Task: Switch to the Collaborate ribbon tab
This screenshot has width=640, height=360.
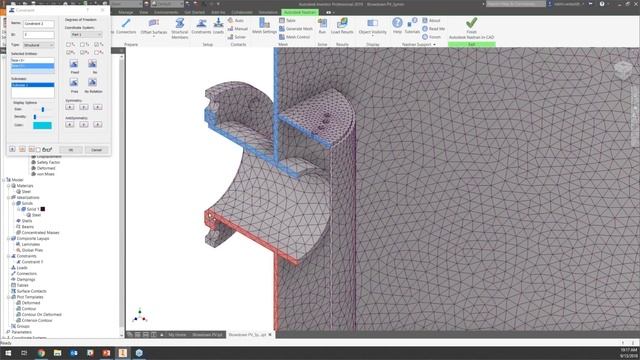Action: pyautogui.click(x=242, y=12)
